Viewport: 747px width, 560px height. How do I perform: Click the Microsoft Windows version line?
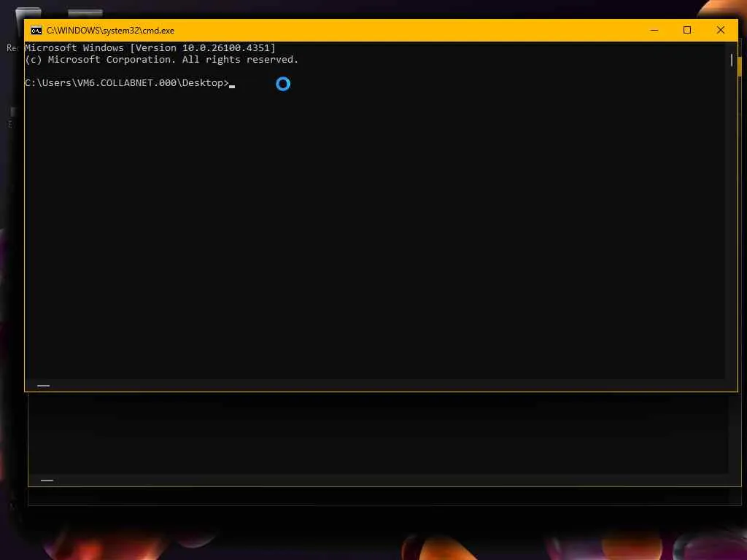click(x=150, y=47)
